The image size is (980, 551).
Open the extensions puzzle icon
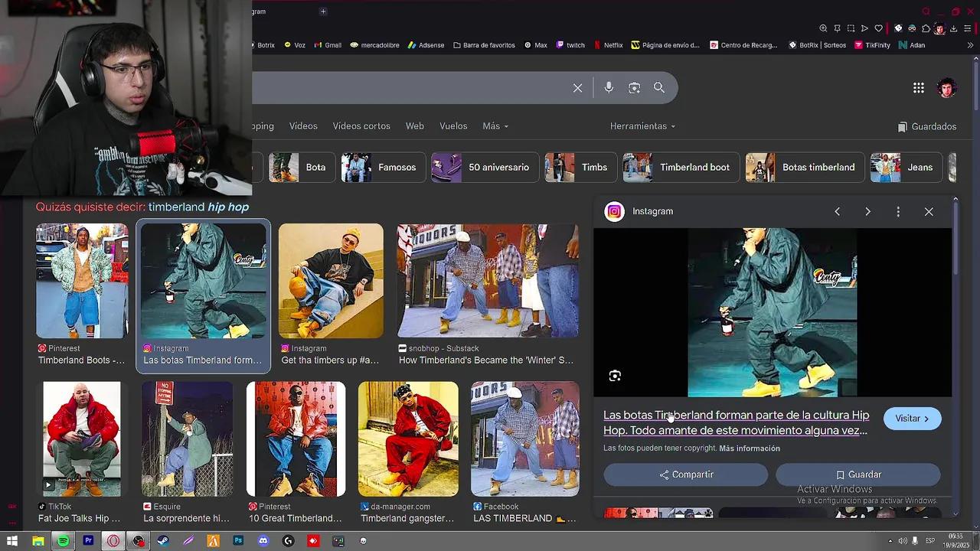pyautogui.click(x=926, y=28)
